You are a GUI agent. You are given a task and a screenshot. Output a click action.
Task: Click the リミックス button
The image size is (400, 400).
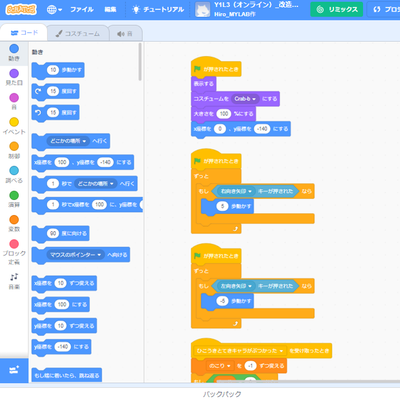pos(336,9)
